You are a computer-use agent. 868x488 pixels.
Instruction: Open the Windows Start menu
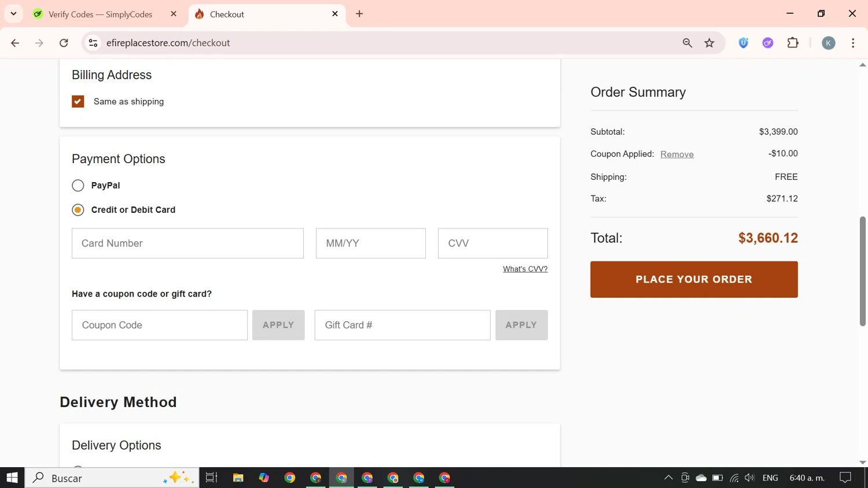point(12,478)
